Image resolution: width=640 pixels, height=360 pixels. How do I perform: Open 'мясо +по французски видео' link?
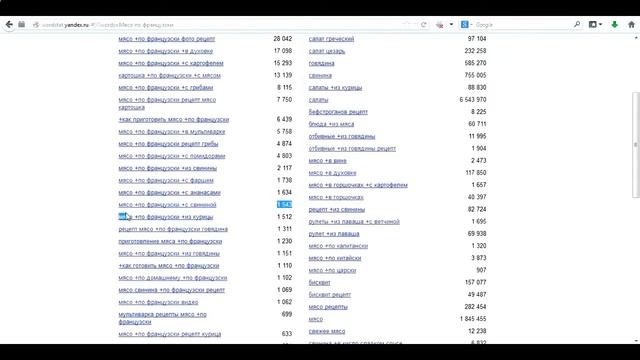click(158, 302)
